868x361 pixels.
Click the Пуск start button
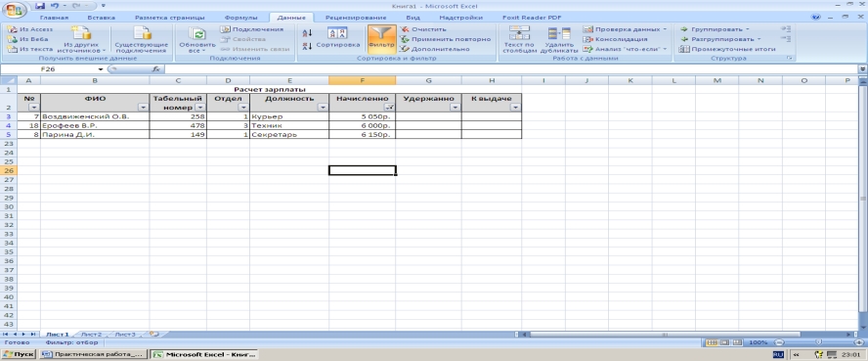pos(19,354)
